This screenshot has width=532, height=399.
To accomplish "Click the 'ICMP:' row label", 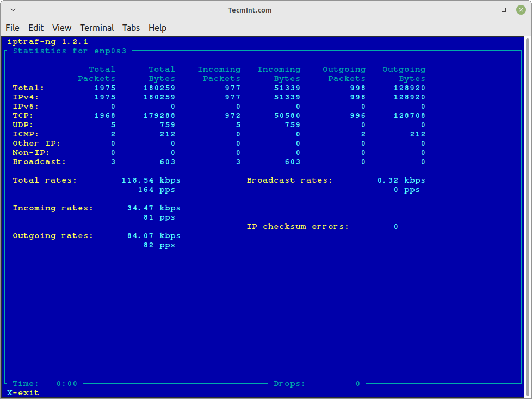I will pos(26,134).
